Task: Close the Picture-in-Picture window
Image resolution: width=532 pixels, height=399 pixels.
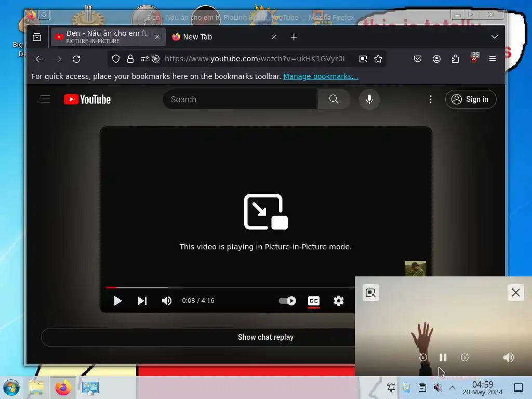Action: (x=516, y=293)
